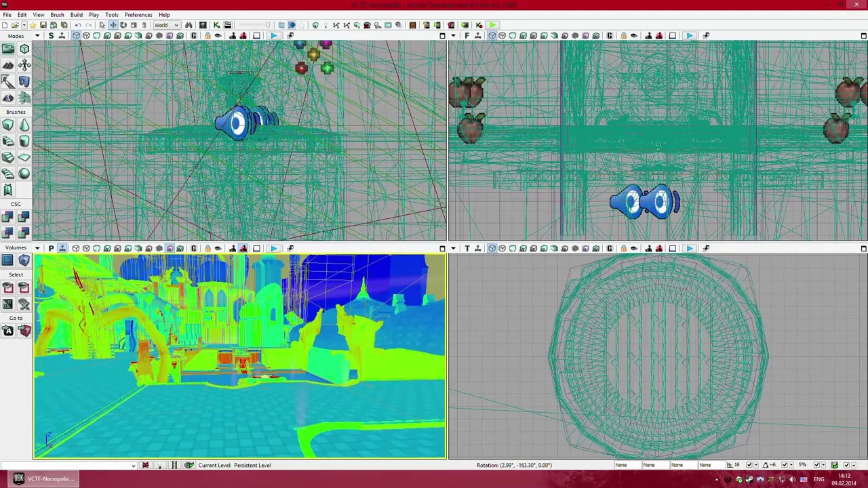Image resolution: width=868 pixels, height=488 pixels.
Task: Open Foliage mode leaf icon
Action: coord(24,98)
